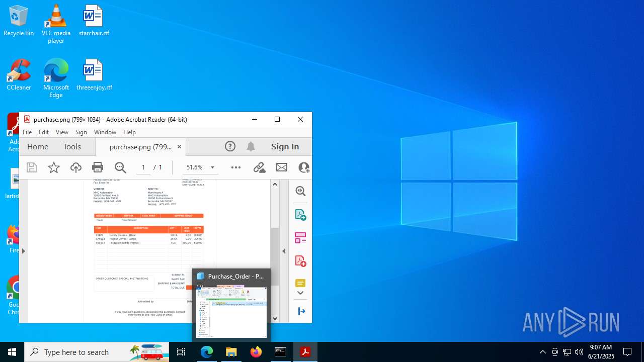Image resolution: width=644 pixels, height=362 pixels.
Task: Select CCleaner desktop icon
Action: [19, 75]
